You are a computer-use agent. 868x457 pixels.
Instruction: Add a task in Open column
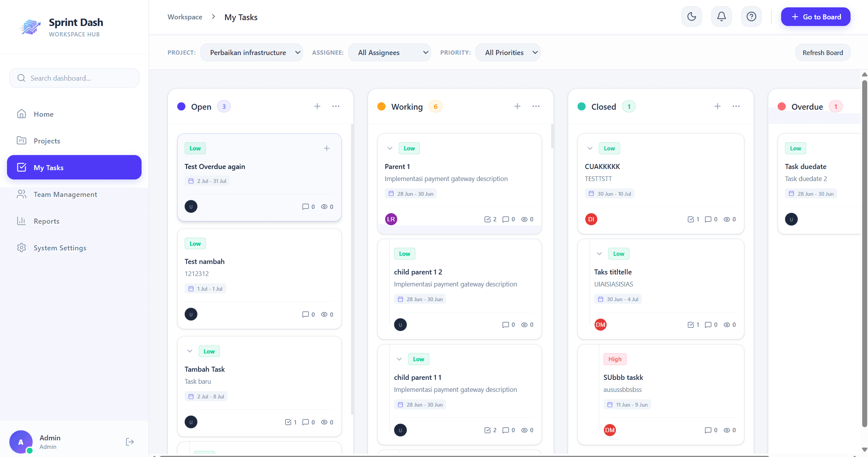tap(317, 106)
